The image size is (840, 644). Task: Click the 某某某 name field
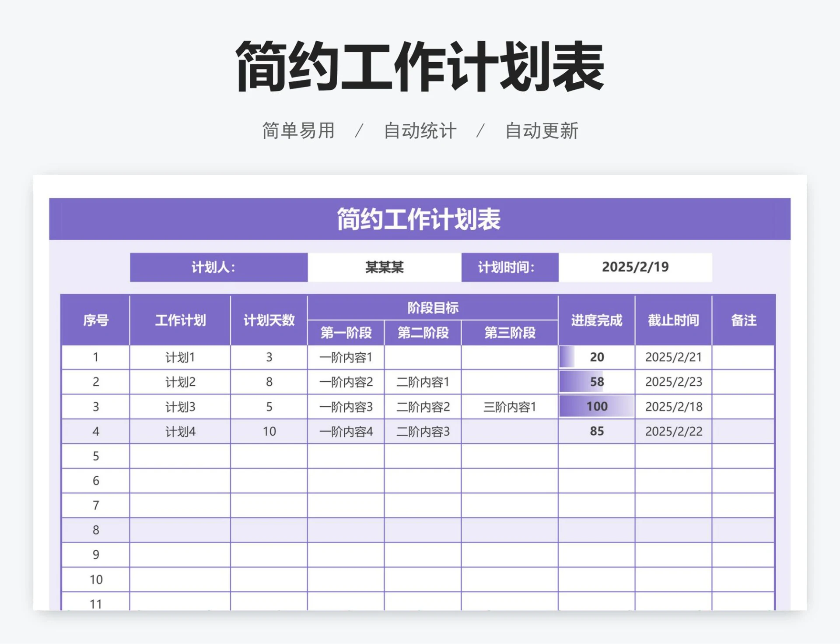point(385,266)
